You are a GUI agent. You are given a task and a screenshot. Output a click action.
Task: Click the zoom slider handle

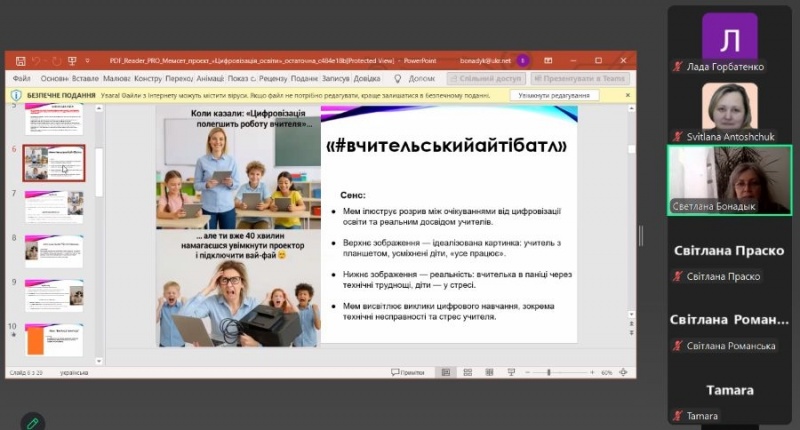pyautogui.click(x=549, y=373)
